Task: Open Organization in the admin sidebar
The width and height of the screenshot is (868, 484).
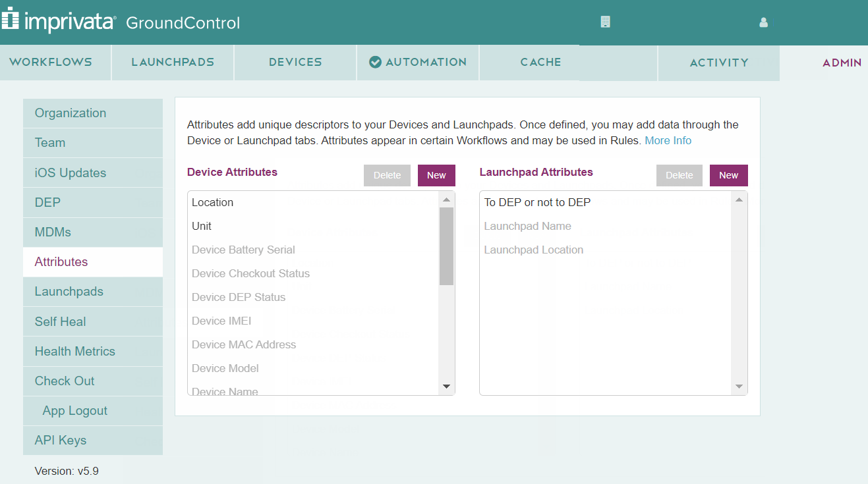Action: click(x=93, y=113)
